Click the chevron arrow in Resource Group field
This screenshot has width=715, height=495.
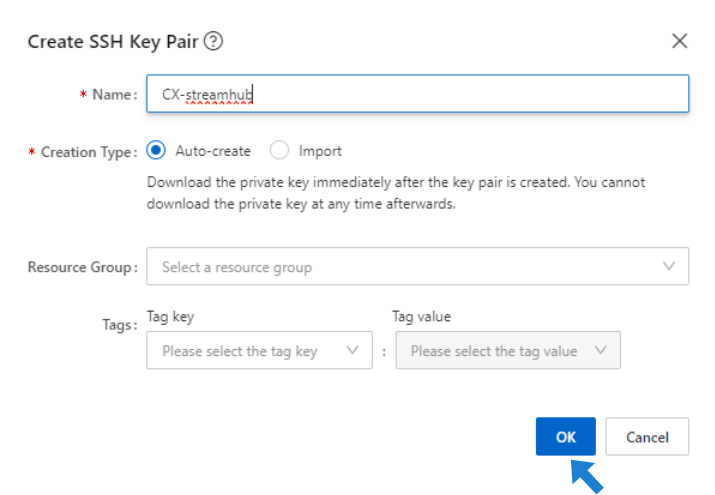click(x=669, y=267)
